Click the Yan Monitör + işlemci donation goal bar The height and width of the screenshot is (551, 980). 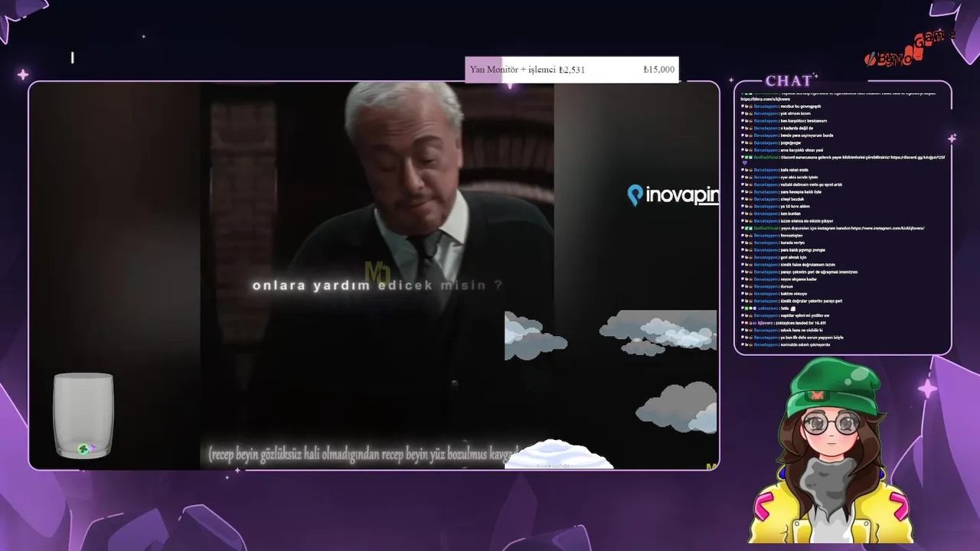point(572,70)
